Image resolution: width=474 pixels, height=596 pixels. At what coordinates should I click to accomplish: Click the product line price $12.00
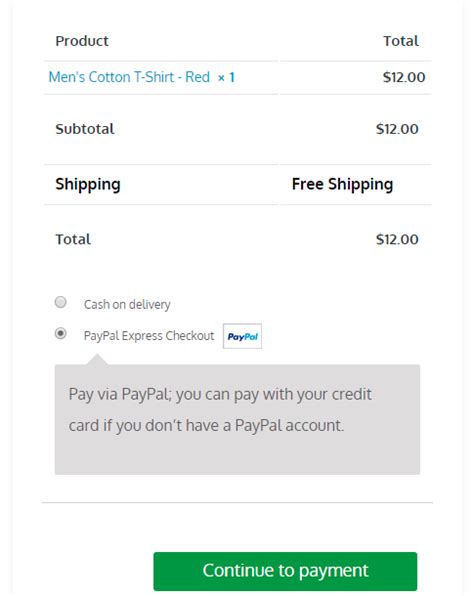(x=404, y=77)
